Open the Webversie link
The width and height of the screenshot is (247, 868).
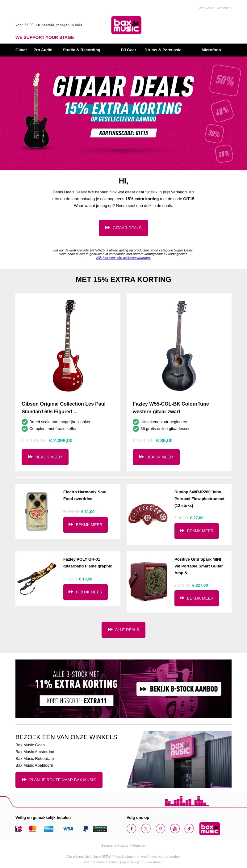tap(206, 8)
